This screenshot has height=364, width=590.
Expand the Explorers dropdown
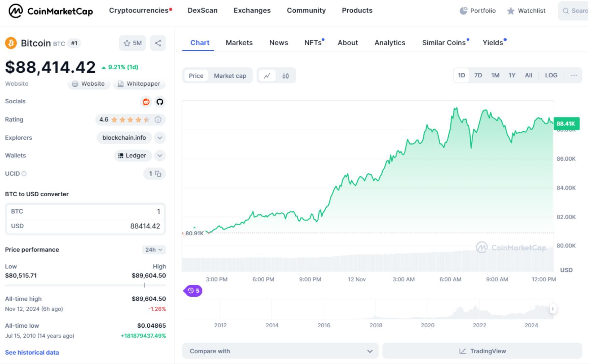[x=160, y=138]
